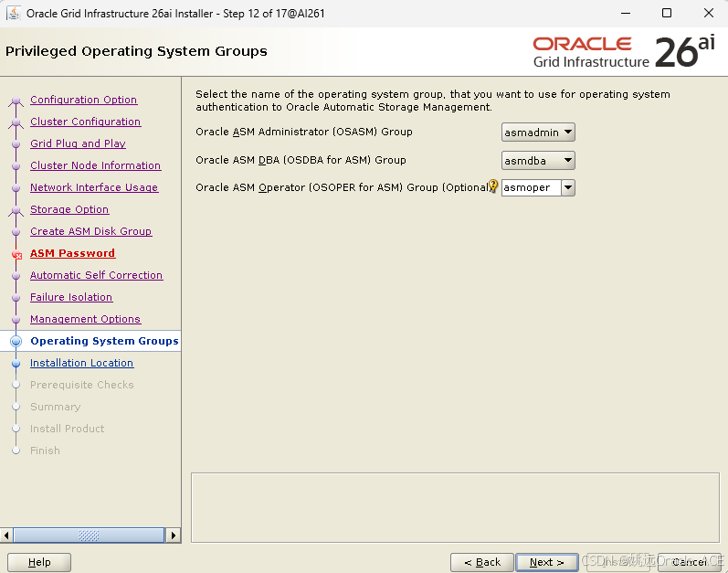Viewport: 728px width, 573px height.
Task: Cancel the installer
Action: pyautogui.click(x=690, y=562)
